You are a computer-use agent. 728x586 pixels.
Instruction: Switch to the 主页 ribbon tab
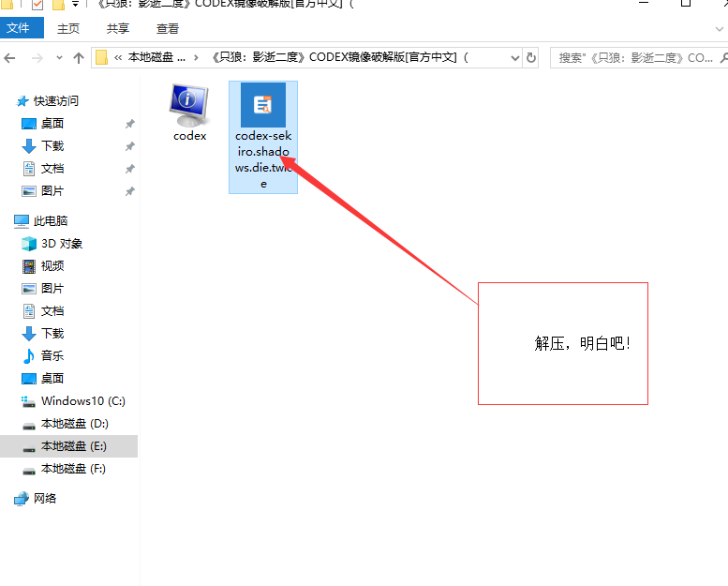click(68, 28)
